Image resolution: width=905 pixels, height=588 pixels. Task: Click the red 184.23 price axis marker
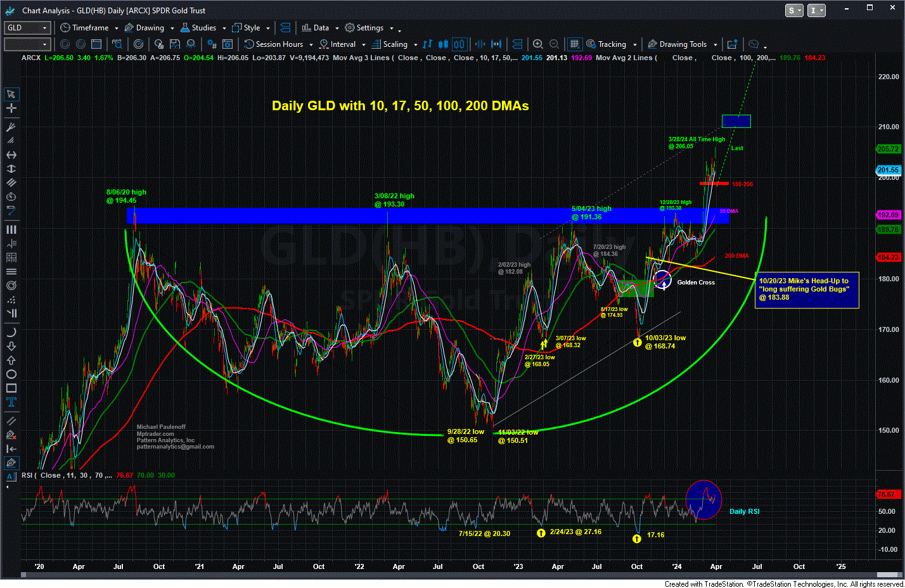[888, 257]
